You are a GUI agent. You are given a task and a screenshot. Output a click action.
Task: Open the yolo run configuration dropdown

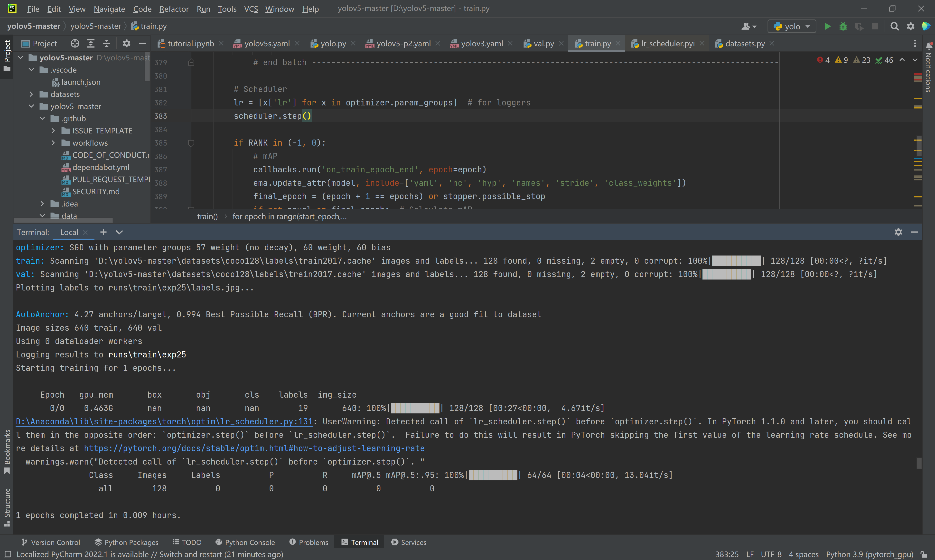[792, 26]
